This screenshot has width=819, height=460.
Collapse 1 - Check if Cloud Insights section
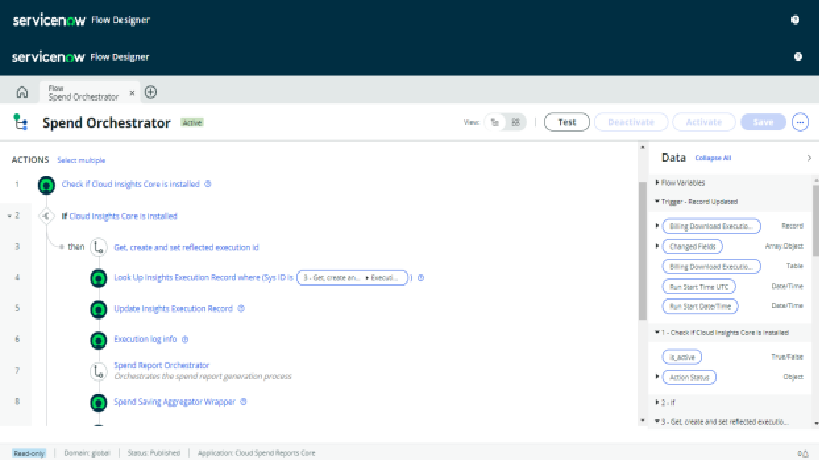point(657,332)
